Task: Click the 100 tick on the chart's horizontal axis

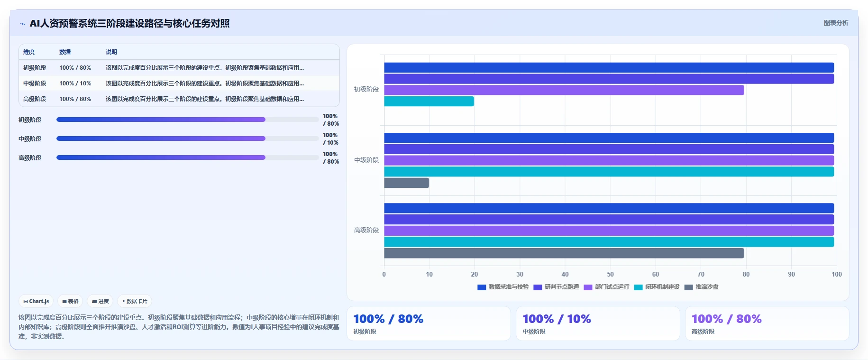Action: pyautogui.click(x=837, y=274)
